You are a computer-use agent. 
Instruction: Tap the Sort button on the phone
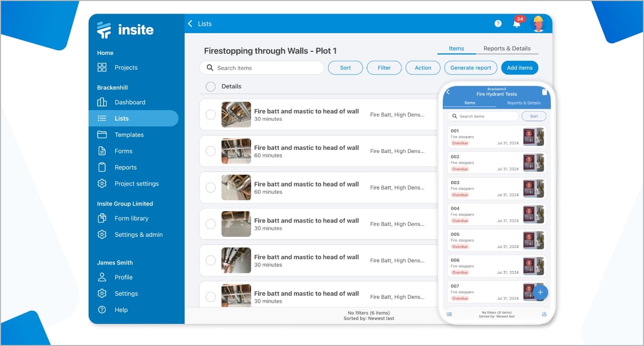click(534, 116)
